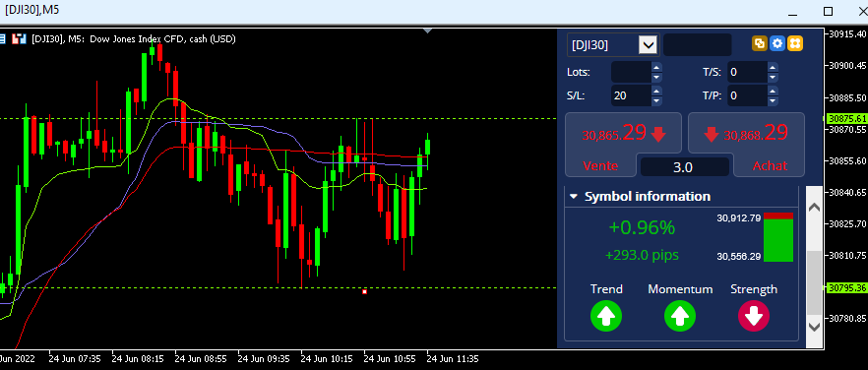Decrease the T/S value with the down arrow
The height and width of the screenshot is (370, 868).
(773, 77)
